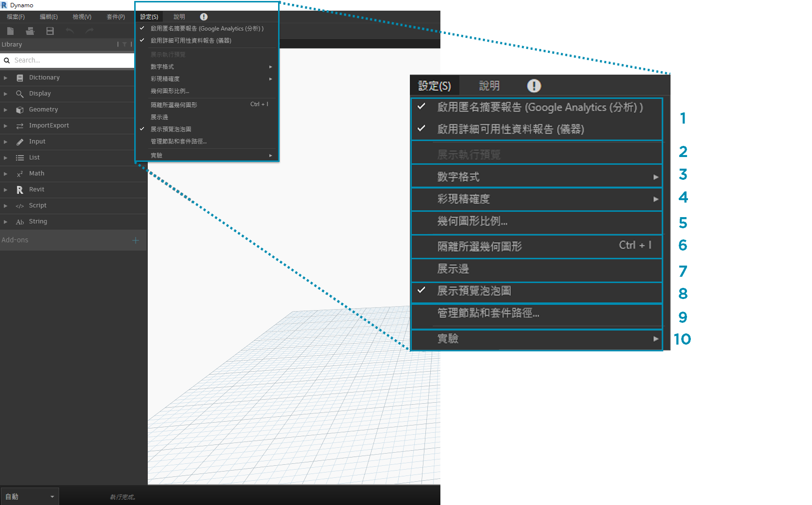Click 設定(S) in the small Dynamo menu bar
The image size is (812, 505).
[149, 16]
